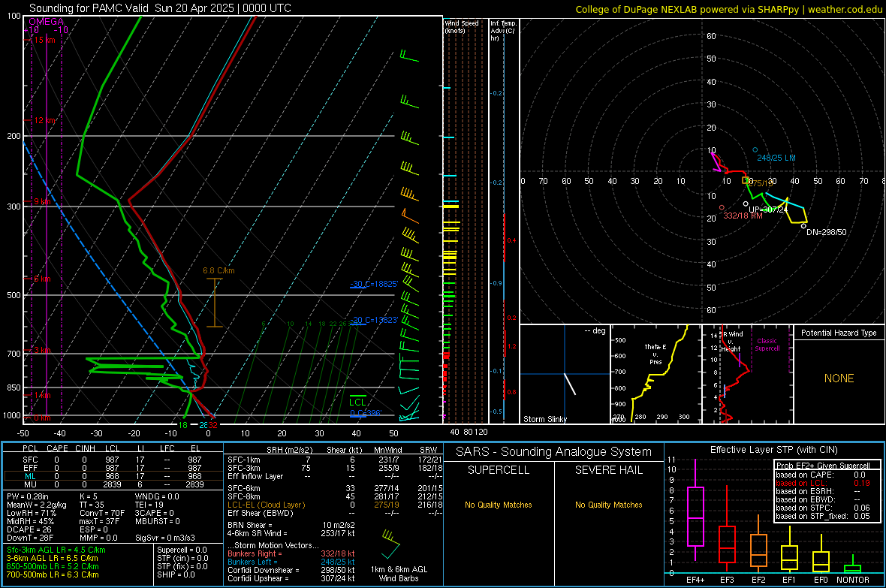Click the 'Effective Layer STP (with CIN)' title
The width and height of the screenshot is (886, 588).
[x=773, y=450]
